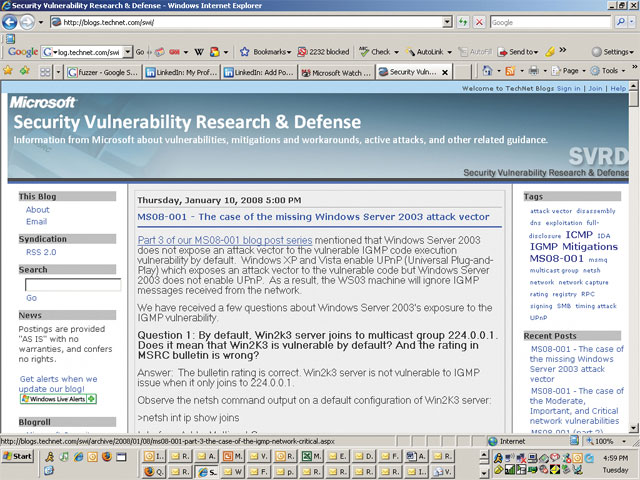This screenshot has width=640, height=480.
Task: Click the Windows Live Alerts button
Action: pyautogui.click(x=58, y=399)
